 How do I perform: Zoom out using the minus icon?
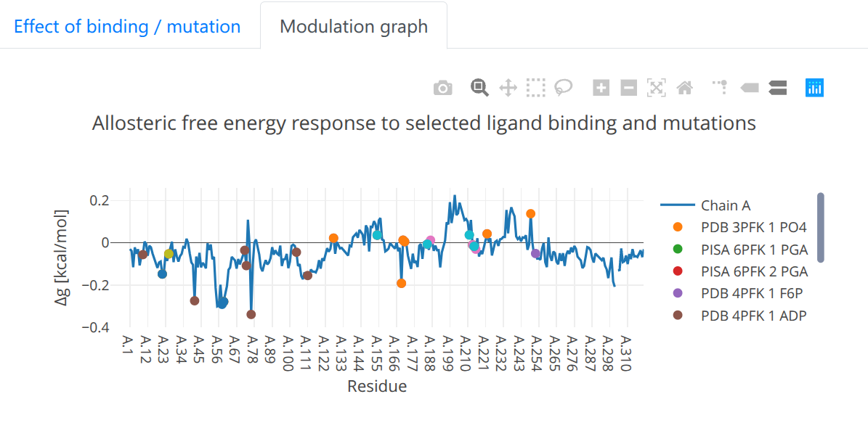[x=628, y=87]
